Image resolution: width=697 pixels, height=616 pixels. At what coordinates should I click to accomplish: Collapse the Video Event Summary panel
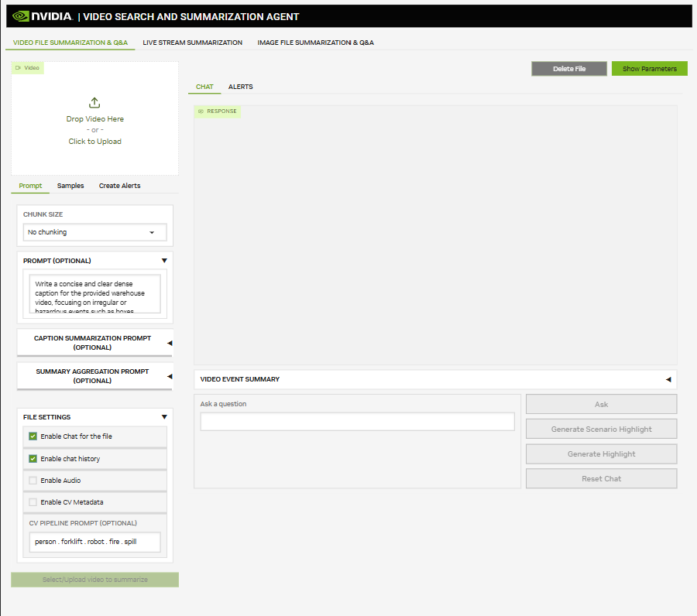coord(667,379)
